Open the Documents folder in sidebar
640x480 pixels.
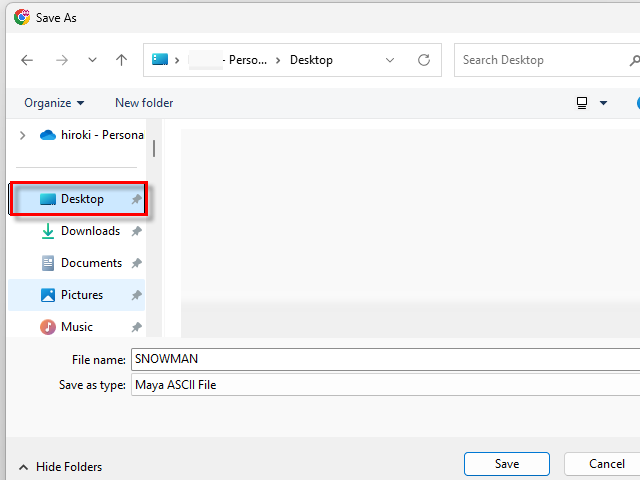90,263
